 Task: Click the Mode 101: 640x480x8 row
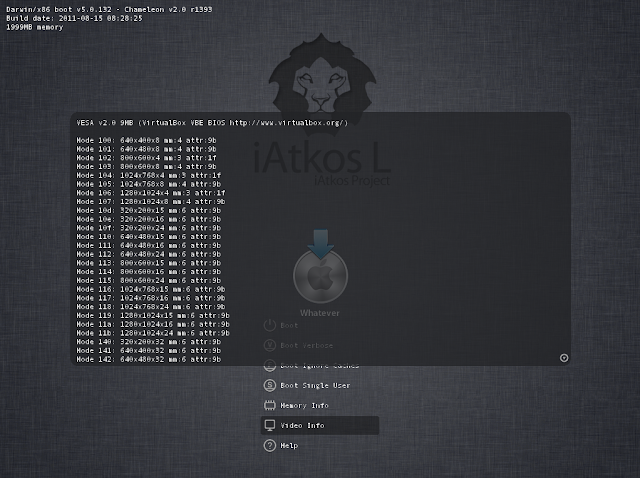coord(146,149)
